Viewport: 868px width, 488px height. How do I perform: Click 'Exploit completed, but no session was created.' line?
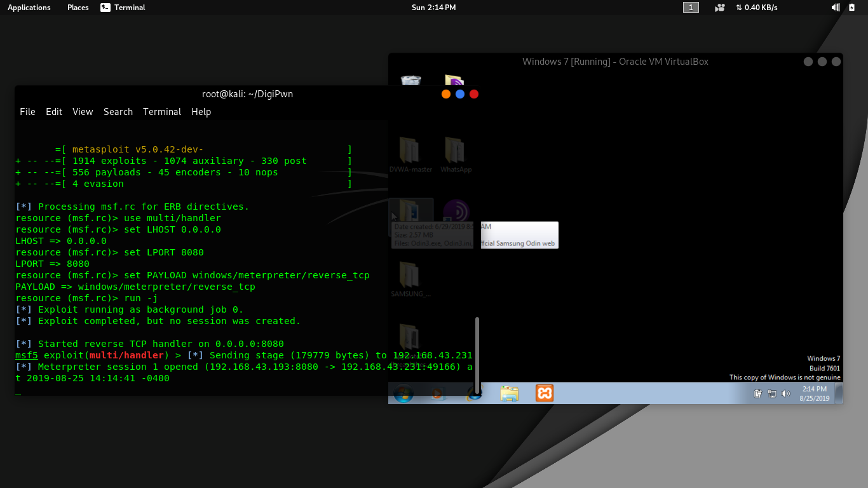[x=158, y=322]
